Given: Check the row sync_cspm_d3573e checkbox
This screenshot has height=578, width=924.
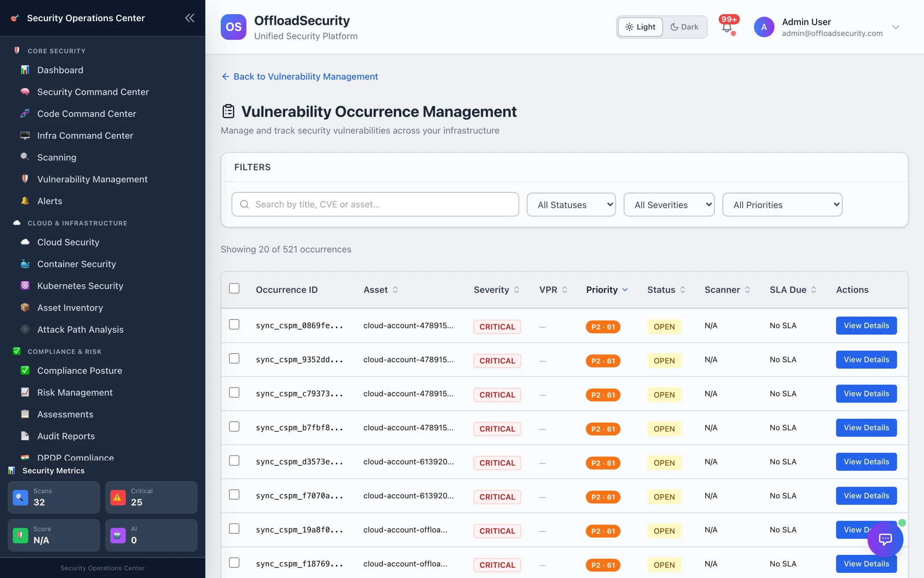Looking at the screenshot, I should (234, 461).
